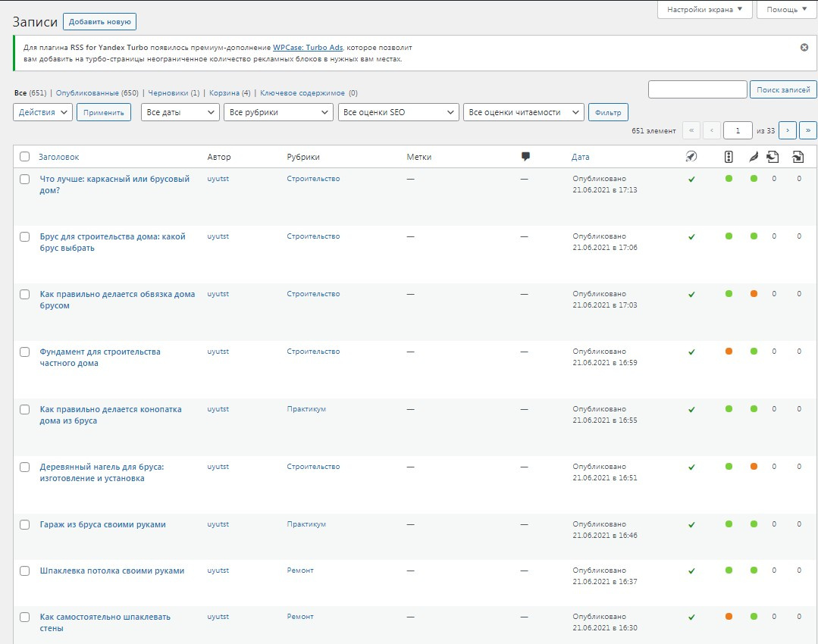Tick the select-all checkbox beside Заголовок

pos(25,157)
